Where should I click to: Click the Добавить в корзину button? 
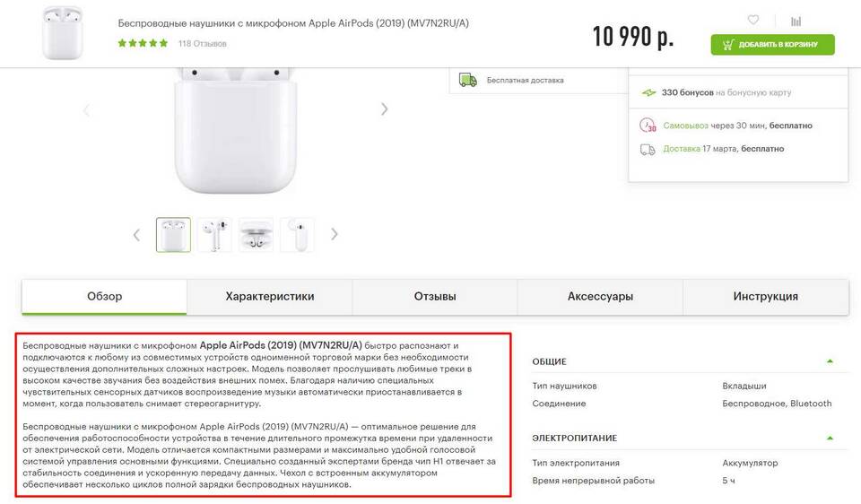click(772, 45)
